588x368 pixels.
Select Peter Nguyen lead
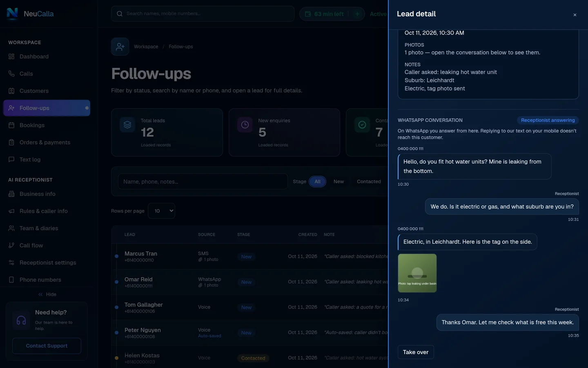click(x=250, y=332)
